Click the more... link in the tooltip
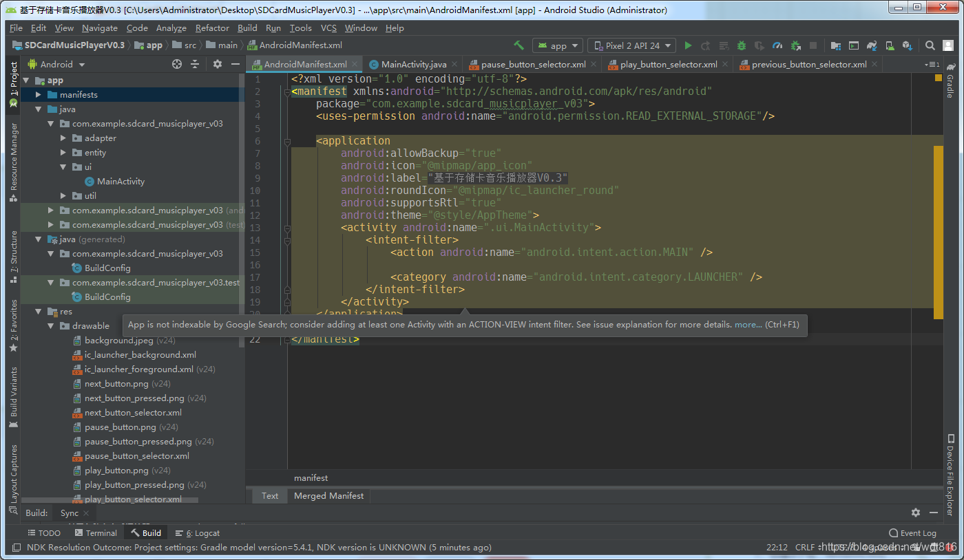The height and width of the screenshot is (560, 964). [748, 324]
